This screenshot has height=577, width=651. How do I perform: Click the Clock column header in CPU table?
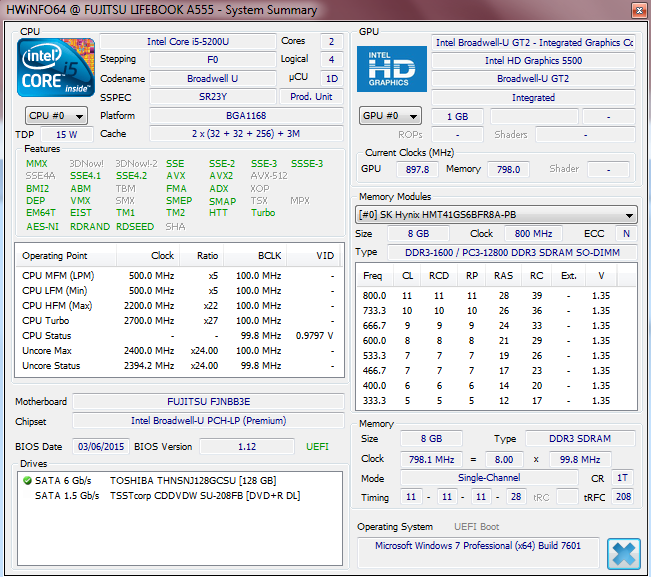148,256
